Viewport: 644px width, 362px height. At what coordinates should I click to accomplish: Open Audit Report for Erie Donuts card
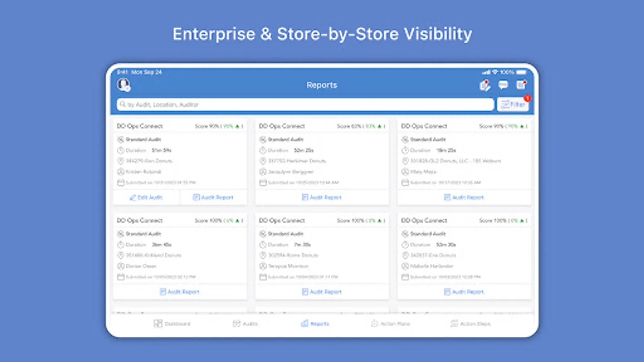pyautogui.click(x=464, y=292)
